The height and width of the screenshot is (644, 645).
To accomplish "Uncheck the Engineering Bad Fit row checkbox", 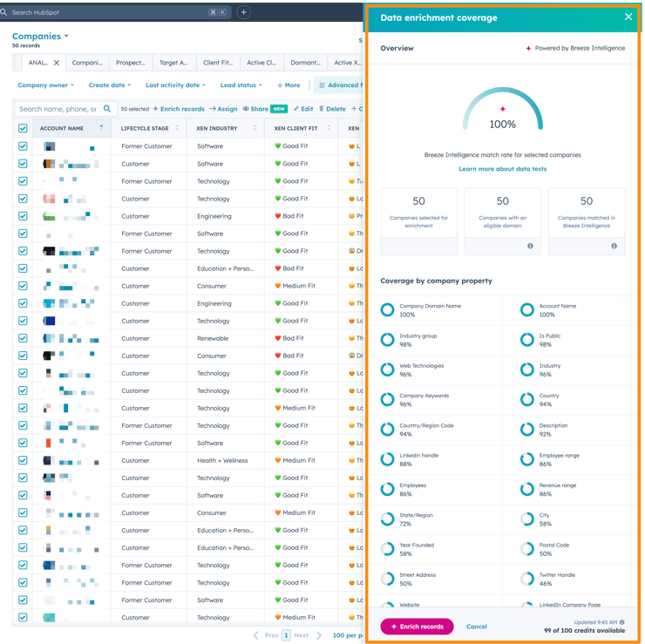I will tap(23, 216).
